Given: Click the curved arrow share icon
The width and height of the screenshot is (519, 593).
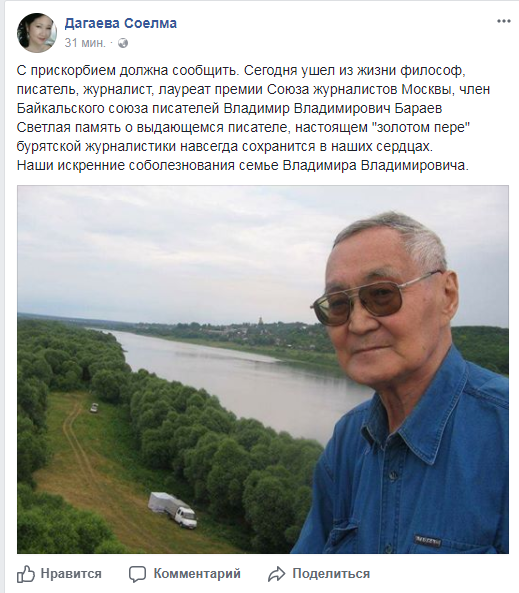Looking at the screenshot, I should [277, 574].
